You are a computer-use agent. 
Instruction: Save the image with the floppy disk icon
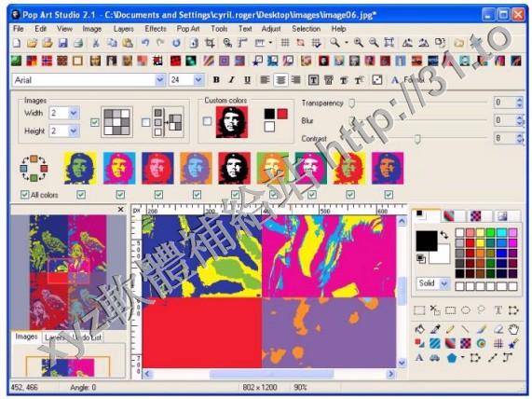click(63, 43)
